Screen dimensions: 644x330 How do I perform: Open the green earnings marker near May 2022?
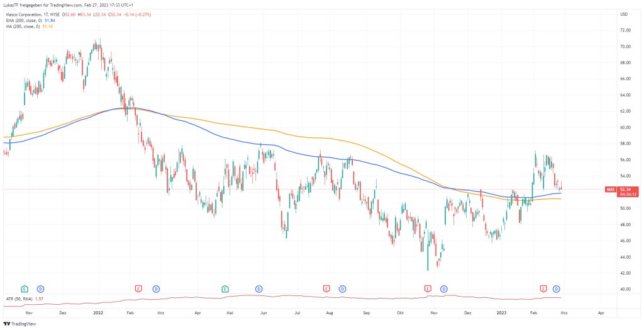(x=225, y=288)
